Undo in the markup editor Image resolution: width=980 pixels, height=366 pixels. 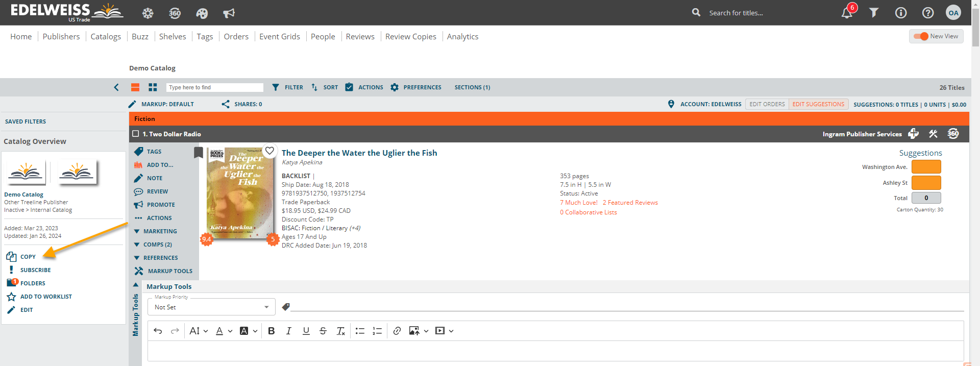[158, 331]
